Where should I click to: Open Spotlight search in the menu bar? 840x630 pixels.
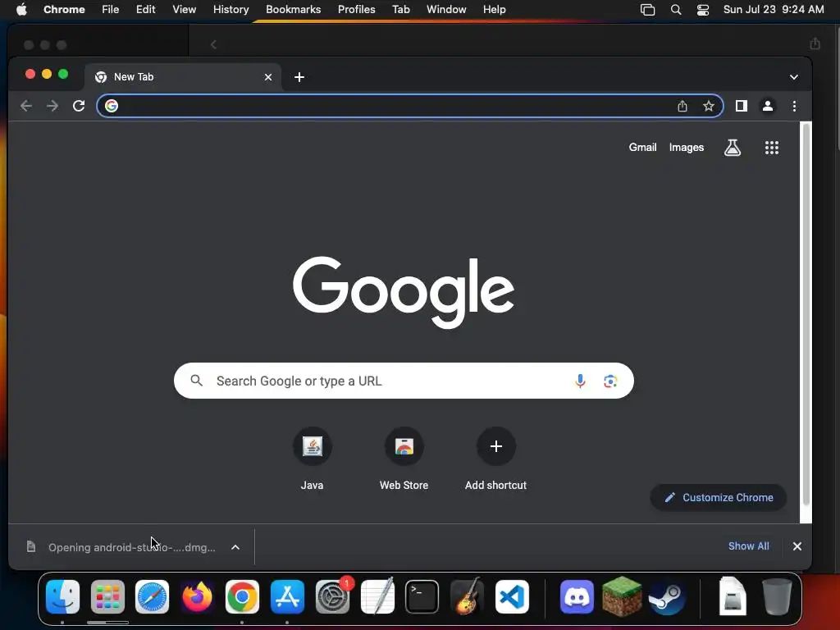pyautogui.click(x=676, y=10)
